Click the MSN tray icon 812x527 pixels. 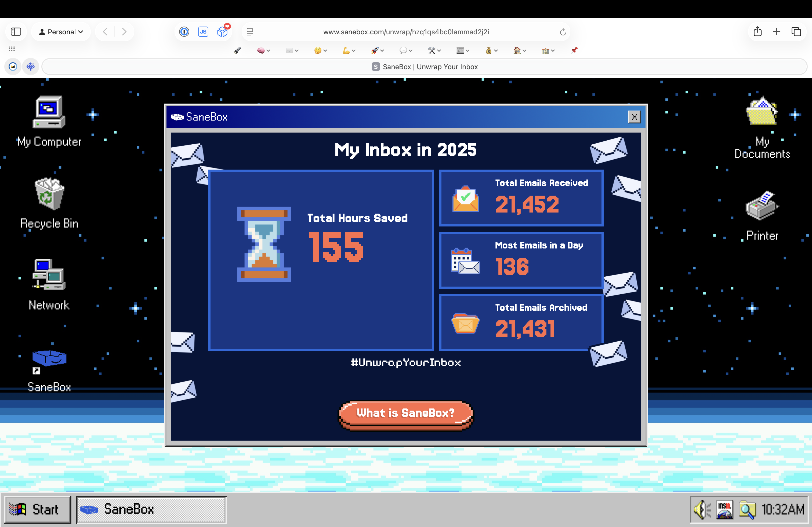[x=724, y=510]
